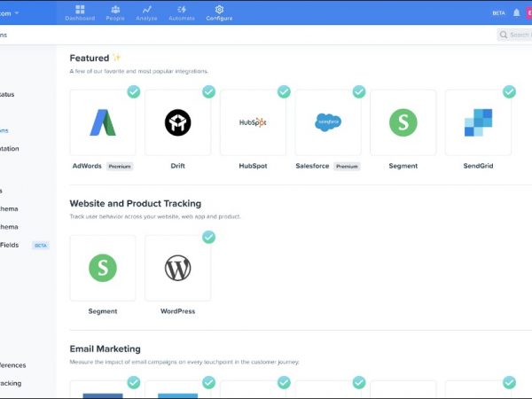The image size is (532, 399).
Task: Expand the account dropdown arrow at top left
Action: [16, 12]
